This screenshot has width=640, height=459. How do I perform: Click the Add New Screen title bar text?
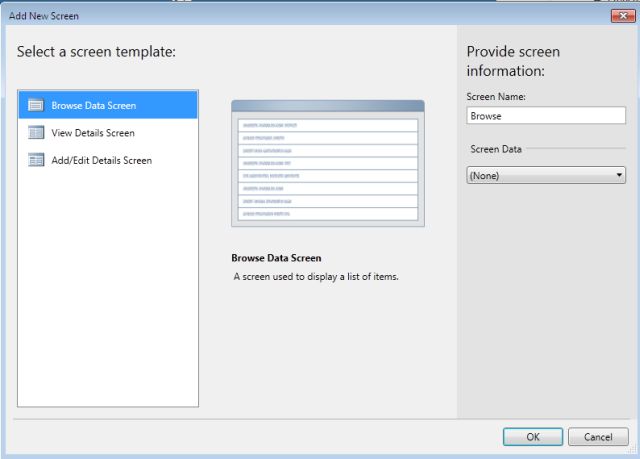click(44, 16)
